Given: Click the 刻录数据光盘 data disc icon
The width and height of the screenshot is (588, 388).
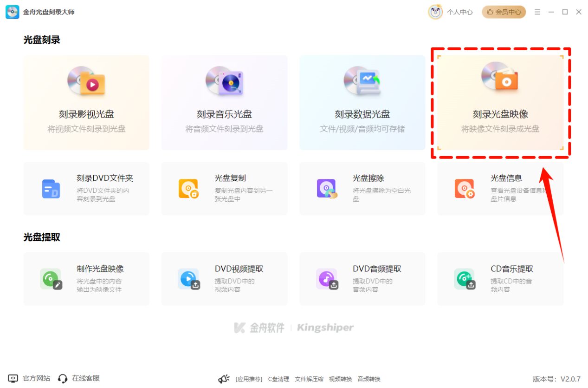Looking at the screenshot, I should (362, 81).
